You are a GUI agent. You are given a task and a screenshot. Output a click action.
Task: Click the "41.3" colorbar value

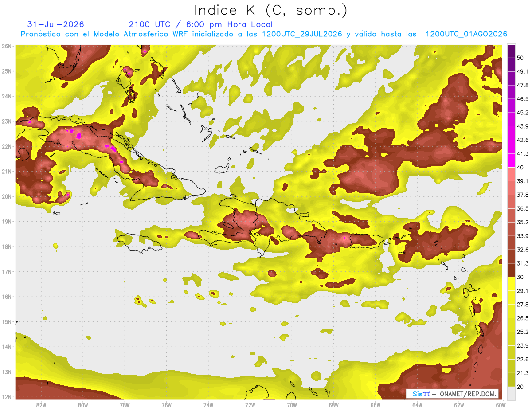pos(523,154)
